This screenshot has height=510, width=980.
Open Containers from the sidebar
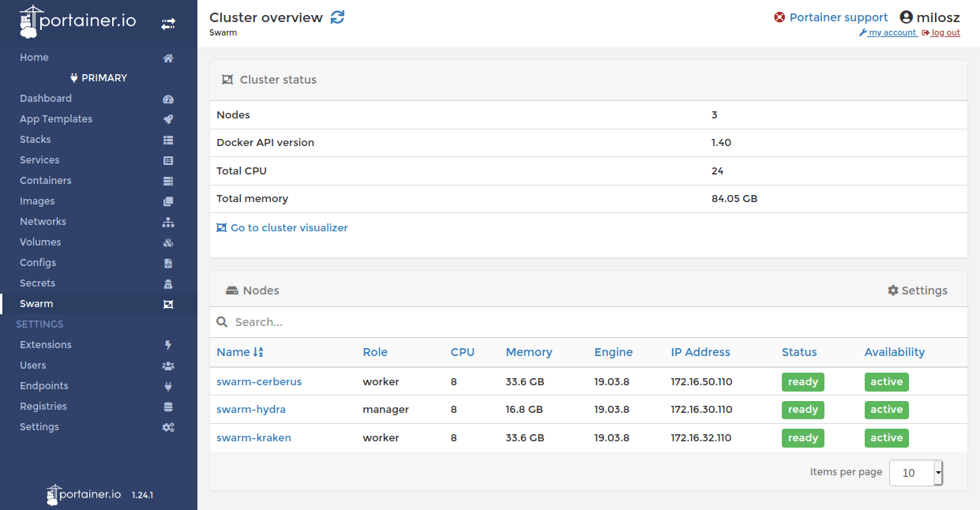[x=46, y=181]
